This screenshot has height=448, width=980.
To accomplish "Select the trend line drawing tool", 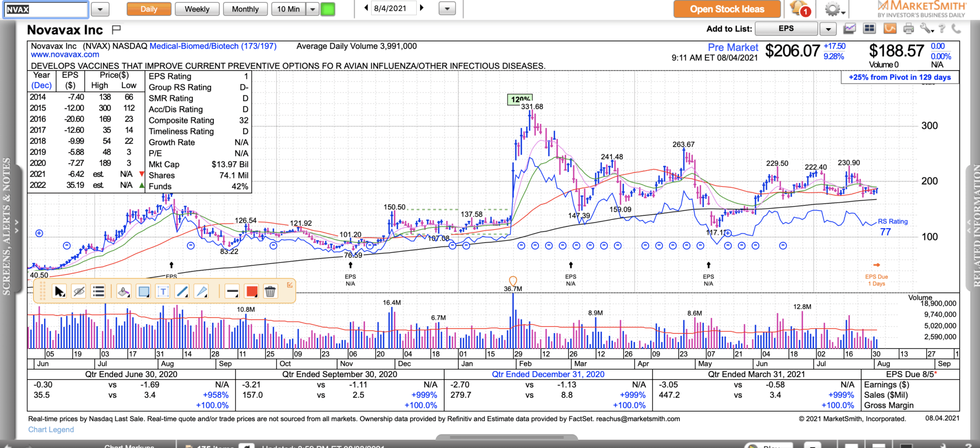I will [x=182, y=291].
